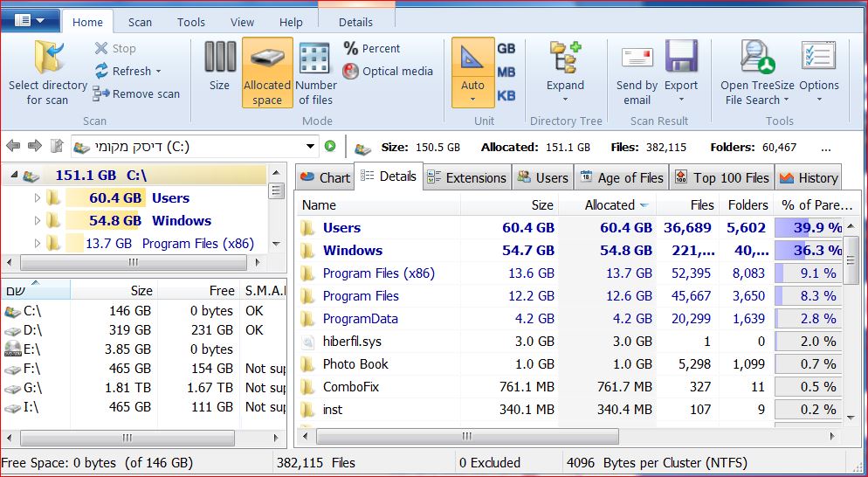
Task: Open the Options menu
Action: (819, 73)
